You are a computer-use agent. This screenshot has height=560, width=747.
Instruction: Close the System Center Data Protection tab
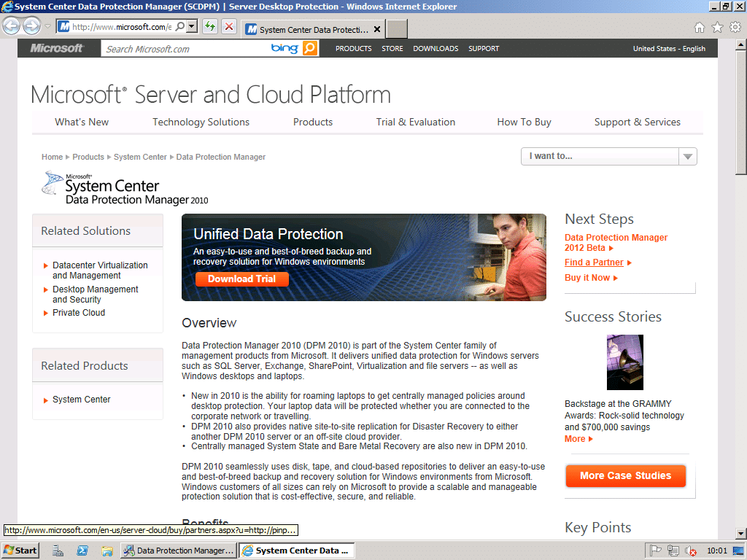[x=377, y=29]
